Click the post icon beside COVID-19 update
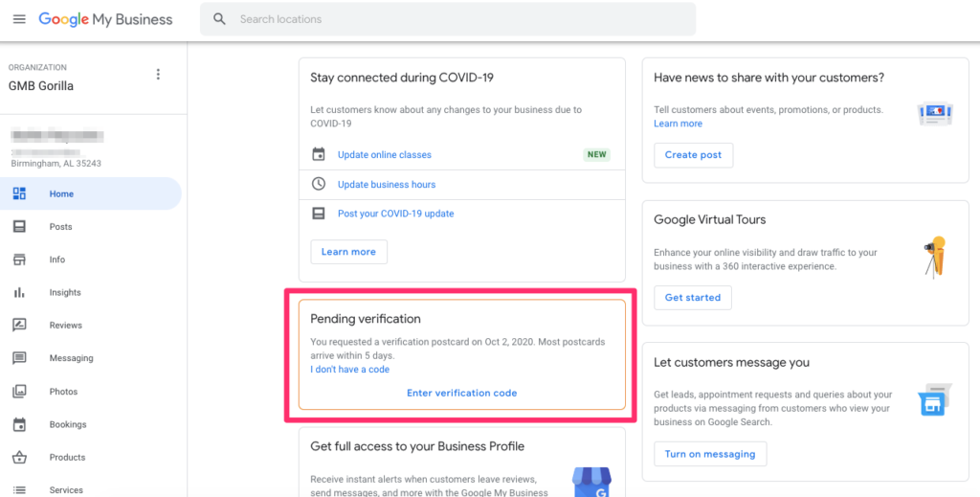980x497 pixels. pos(319,214)
